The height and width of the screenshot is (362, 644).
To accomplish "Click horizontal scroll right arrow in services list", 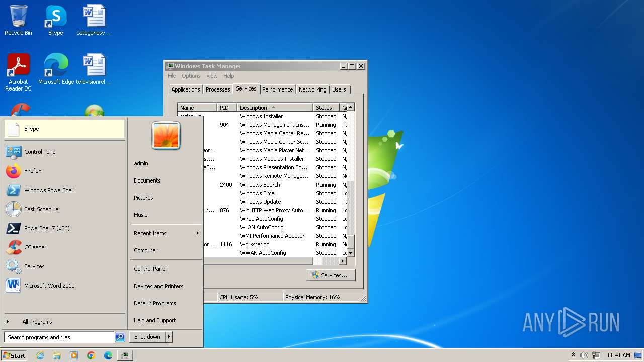I will [x=343, y=261].
